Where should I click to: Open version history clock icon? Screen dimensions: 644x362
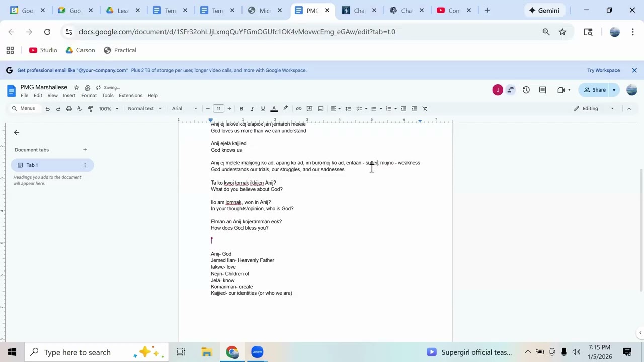point(526,90)
